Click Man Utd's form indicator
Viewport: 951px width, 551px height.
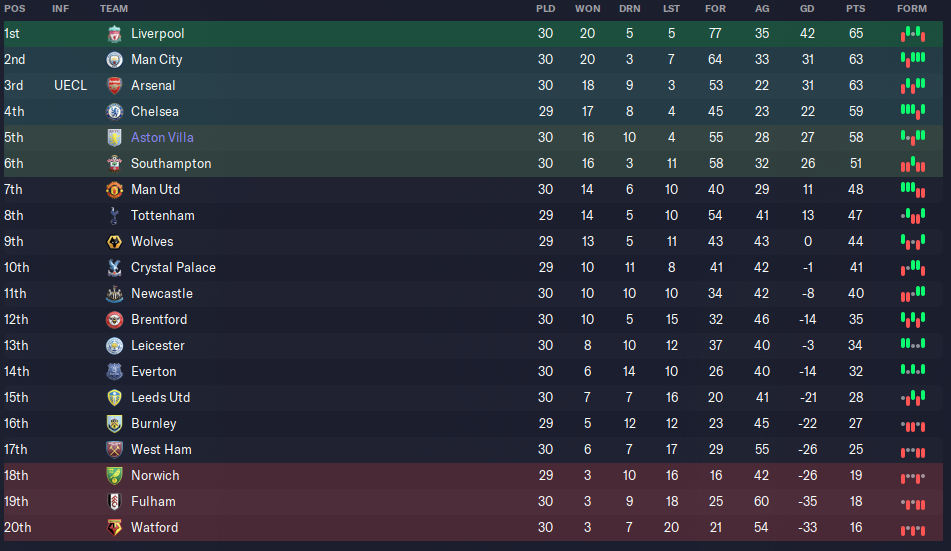coord(913,190)
